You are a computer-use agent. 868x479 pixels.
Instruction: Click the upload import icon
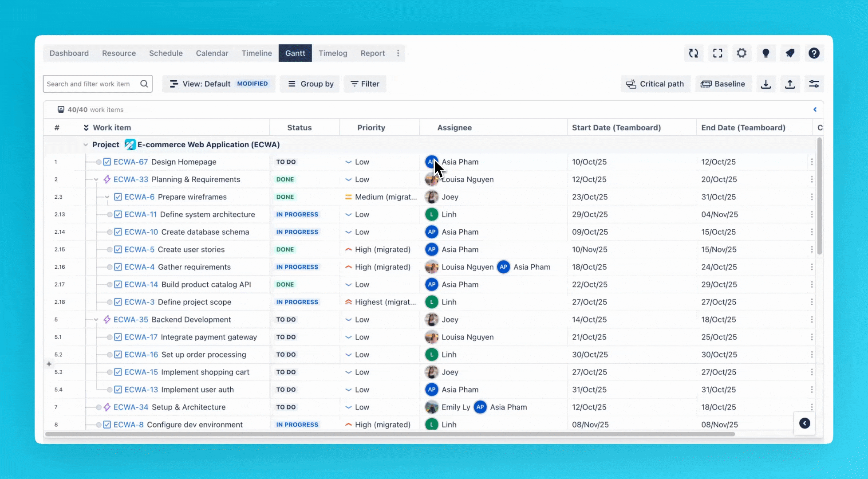790,84
